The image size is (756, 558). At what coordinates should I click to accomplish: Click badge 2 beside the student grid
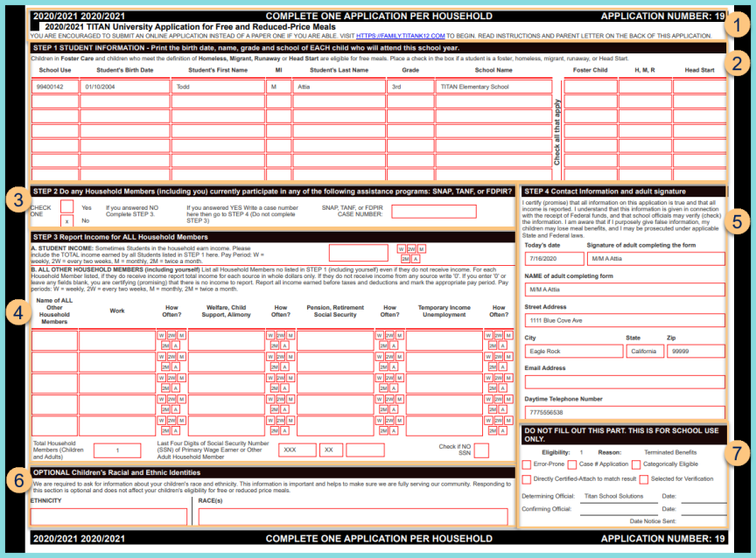tap(739, 61)
